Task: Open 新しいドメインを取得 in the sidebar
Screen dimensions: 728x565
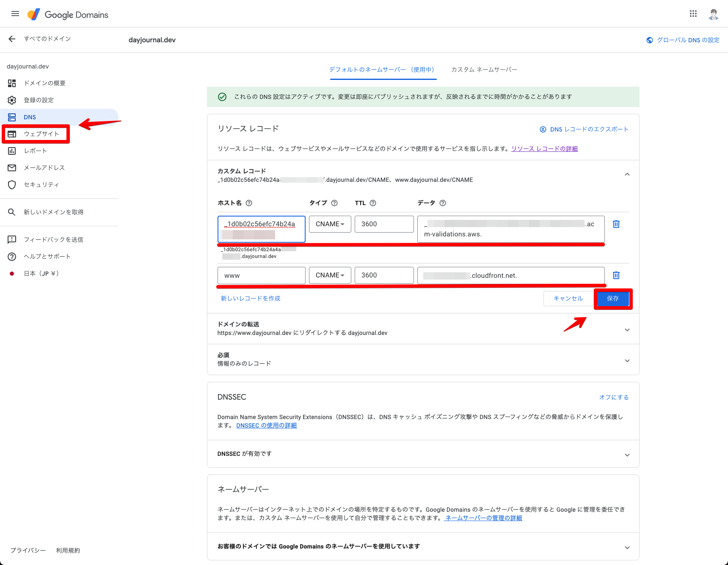Action: click(x=59, y=212)
